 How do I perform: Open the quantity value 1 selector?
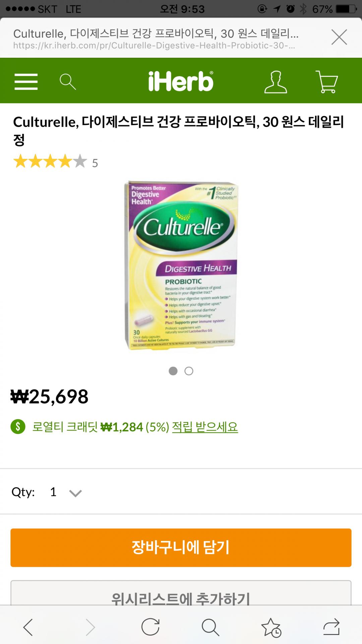click(53, 492)
